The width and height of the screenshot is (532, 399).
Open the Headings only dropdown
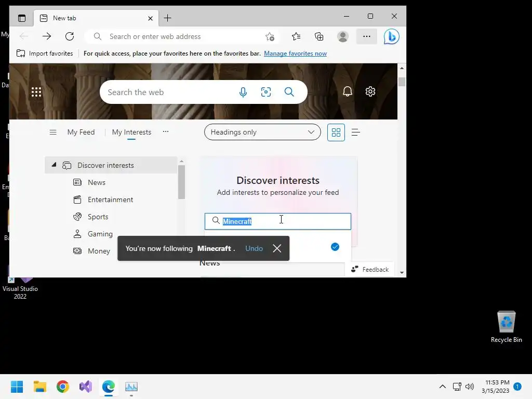[x=262, y=132]
